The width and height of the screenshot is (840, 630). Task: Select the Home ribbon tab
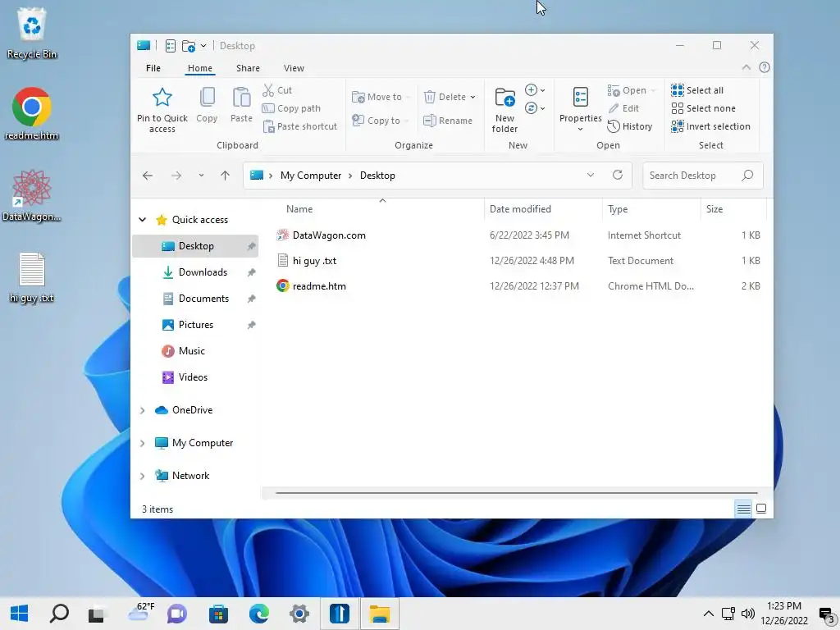[x=200, y=68]
